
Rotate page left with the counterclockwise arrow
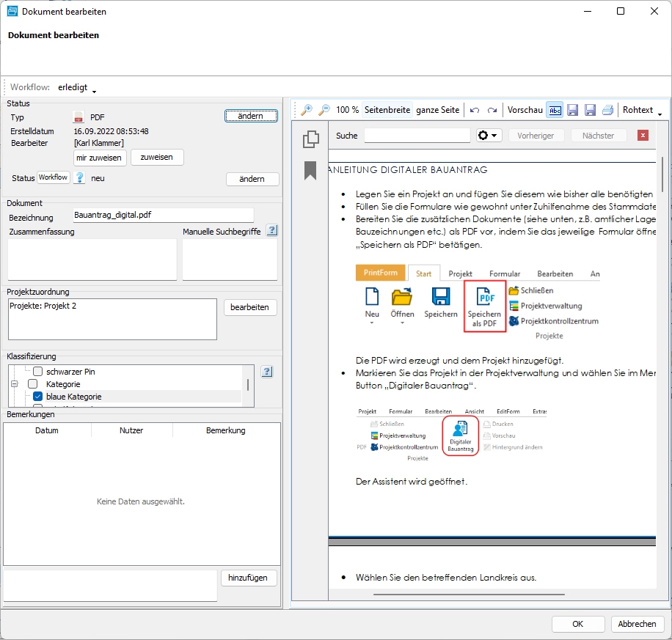(x=475, y=110)
